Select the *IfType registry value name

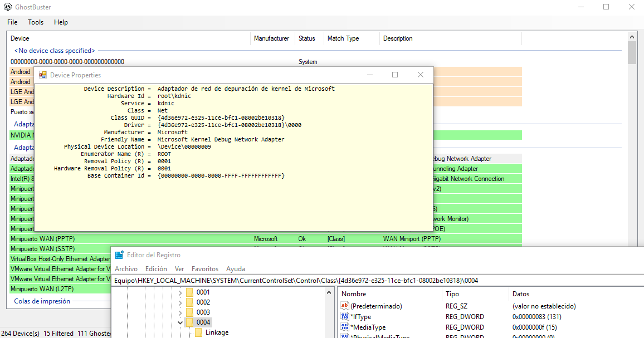[360, 317]
